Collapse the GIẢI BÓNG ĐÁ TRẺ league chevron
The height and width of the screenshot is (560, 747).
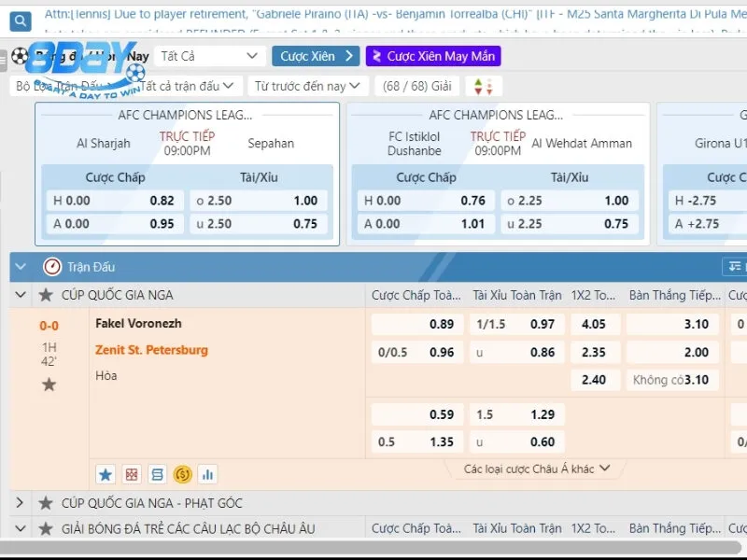tap(21, 528)
